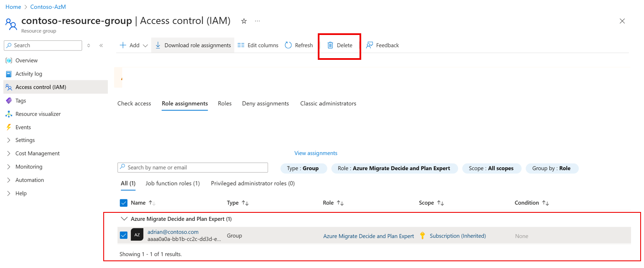
Task: Click the 'Showing 1 - 1 of 1 results.' text
Action: point(150,255)
